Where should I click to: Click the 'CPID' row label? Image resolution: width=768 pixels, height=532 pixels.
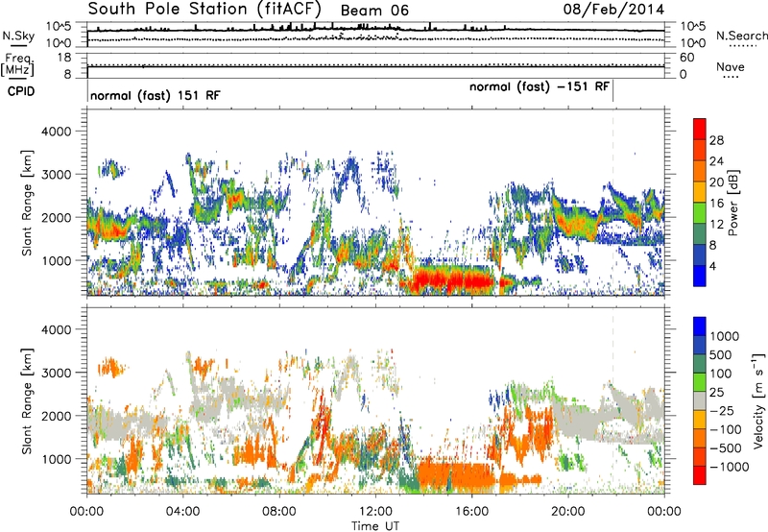coord(21,91)
